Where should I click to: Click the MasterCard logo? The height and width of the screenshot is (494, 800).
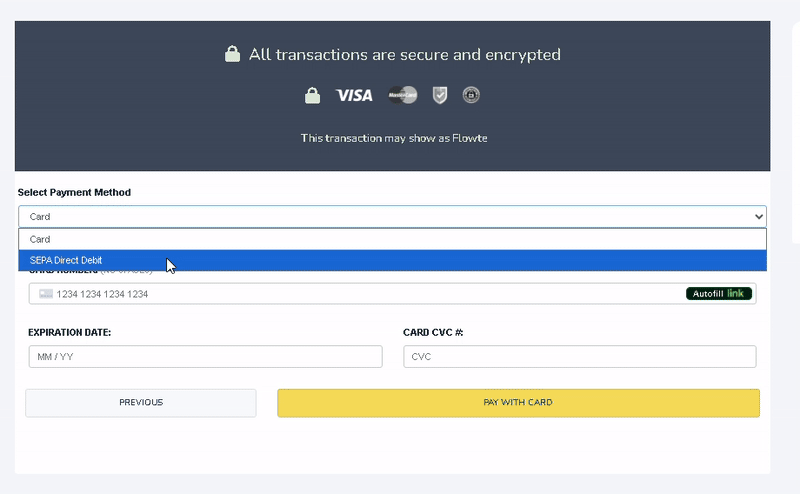[x=402, y=95]
